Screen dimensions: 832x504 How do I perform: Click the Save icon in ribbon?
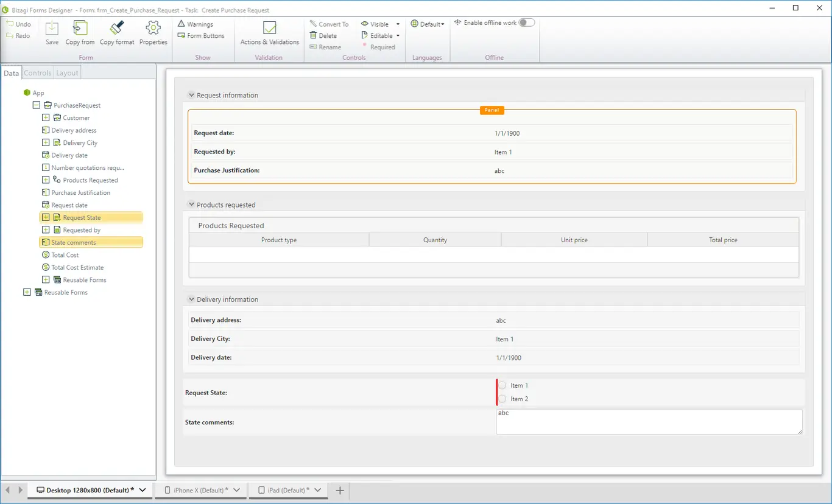tap(52, 29)
